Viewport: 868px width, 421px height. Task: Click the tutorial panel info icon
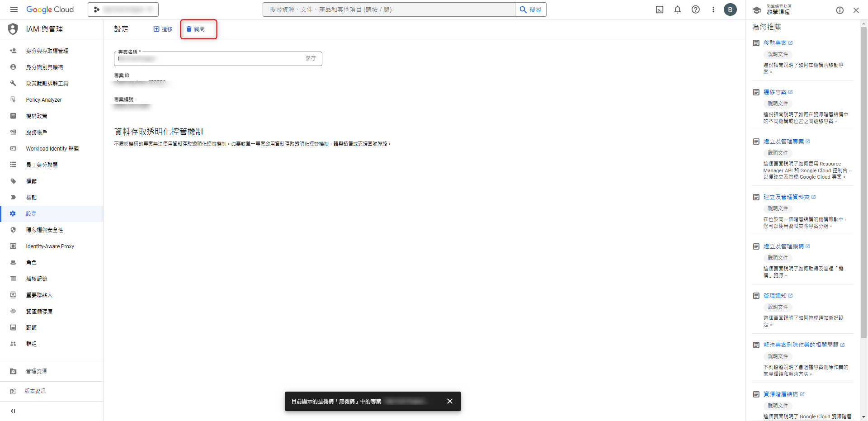pos(840,10)
